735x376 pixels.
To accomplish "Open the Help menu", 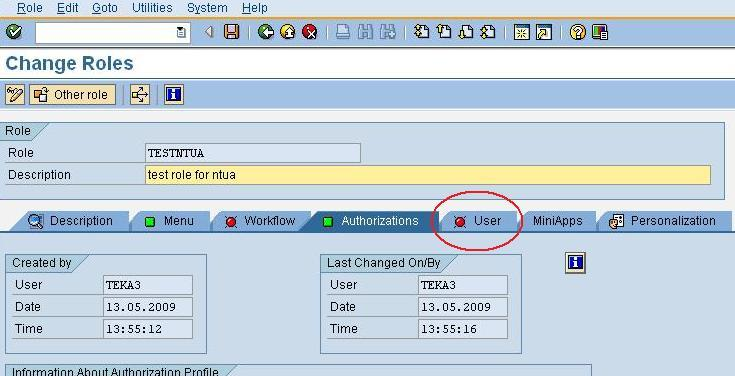I will pyautogui.click(x=255, y=8).
